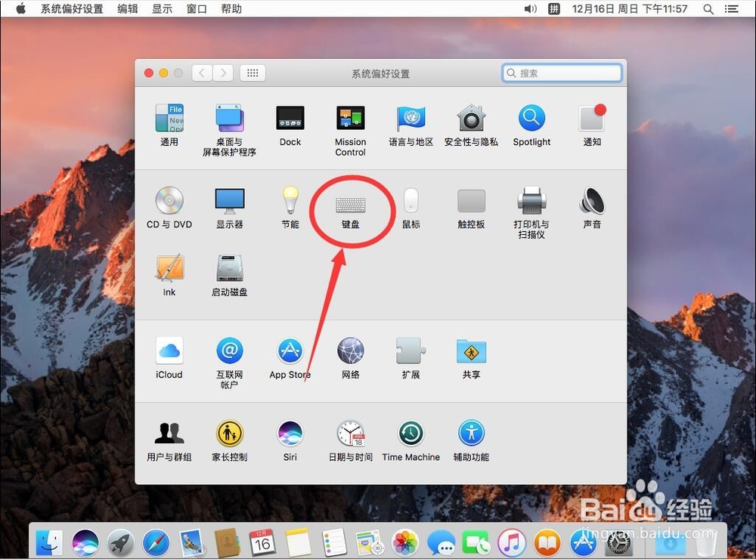Open the 系统偏好设置 menu
756x559 pixels.
pos(72,8)
